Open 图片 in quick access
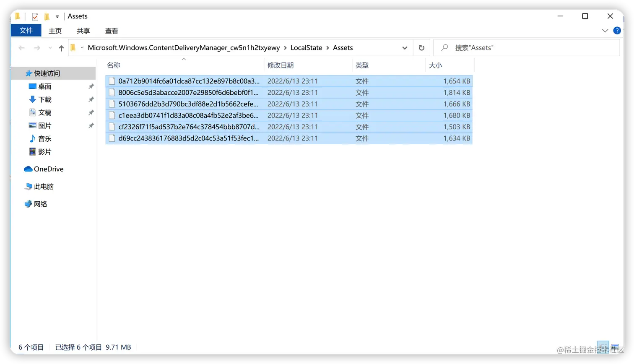 [45, 125]
